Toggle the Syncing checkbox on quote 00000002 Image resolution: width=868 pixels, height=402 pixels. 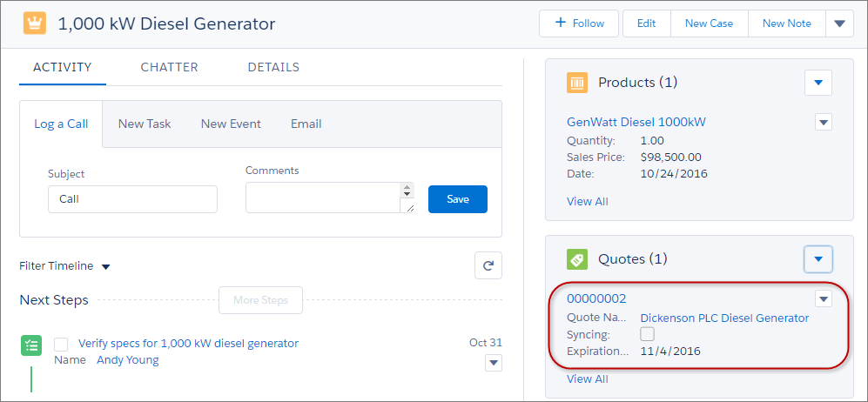tap(647, 334)
